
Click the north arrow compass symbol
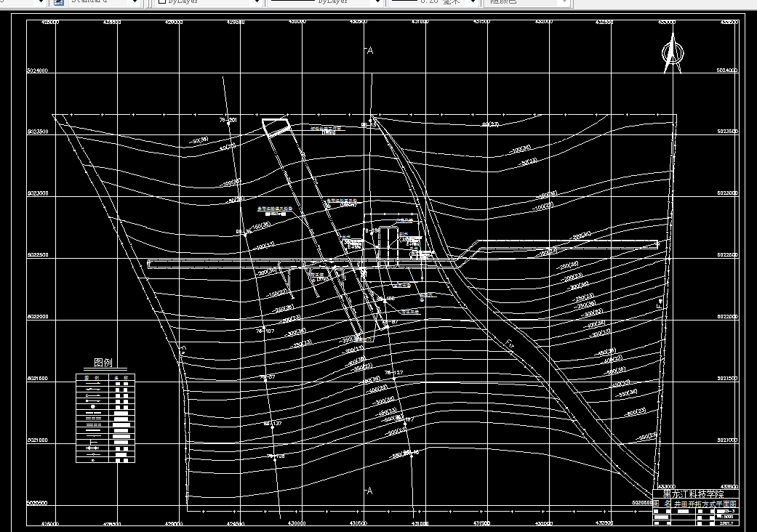coord(672,54)
